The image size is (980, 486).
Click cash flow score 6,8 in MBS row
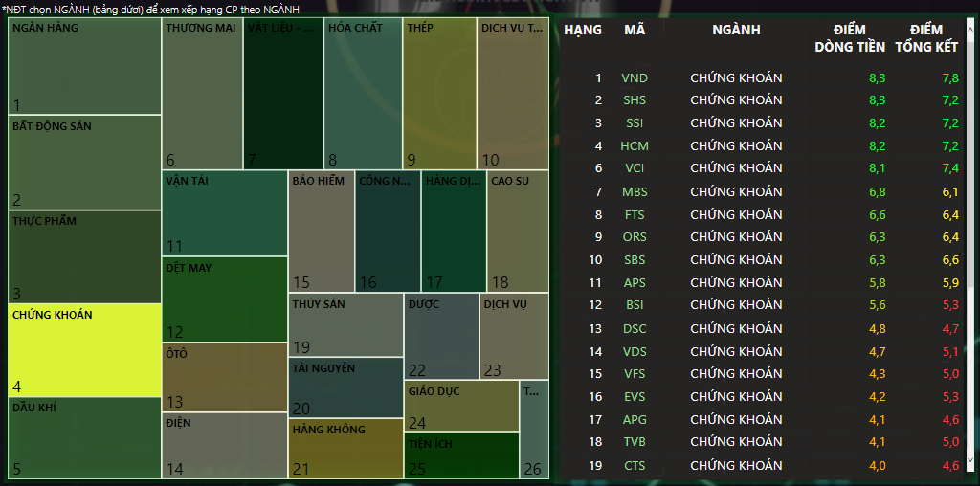[x=877, y=191]
